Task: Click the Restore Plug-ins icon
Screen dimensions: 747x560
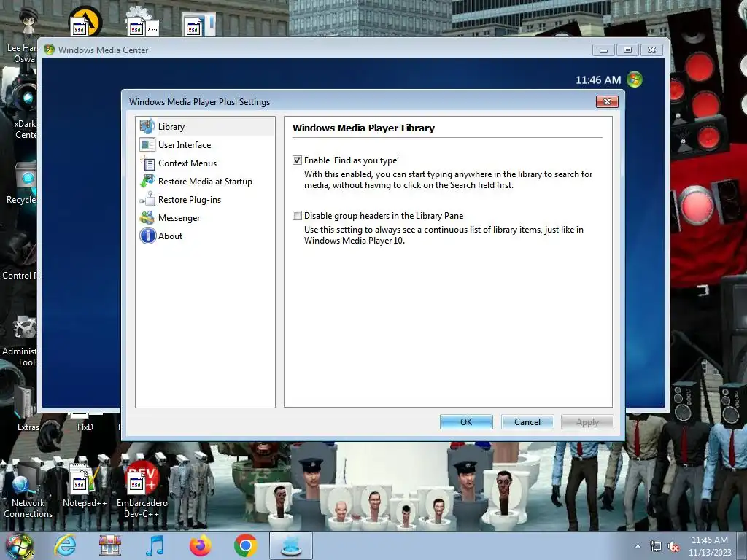Action: 147,200
